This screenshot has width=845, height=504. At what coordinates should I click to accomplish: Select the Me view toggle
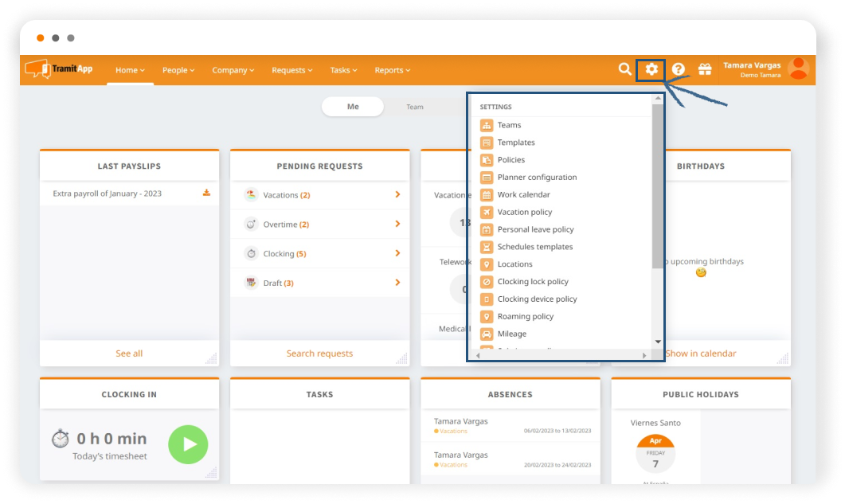click(353, 107)
